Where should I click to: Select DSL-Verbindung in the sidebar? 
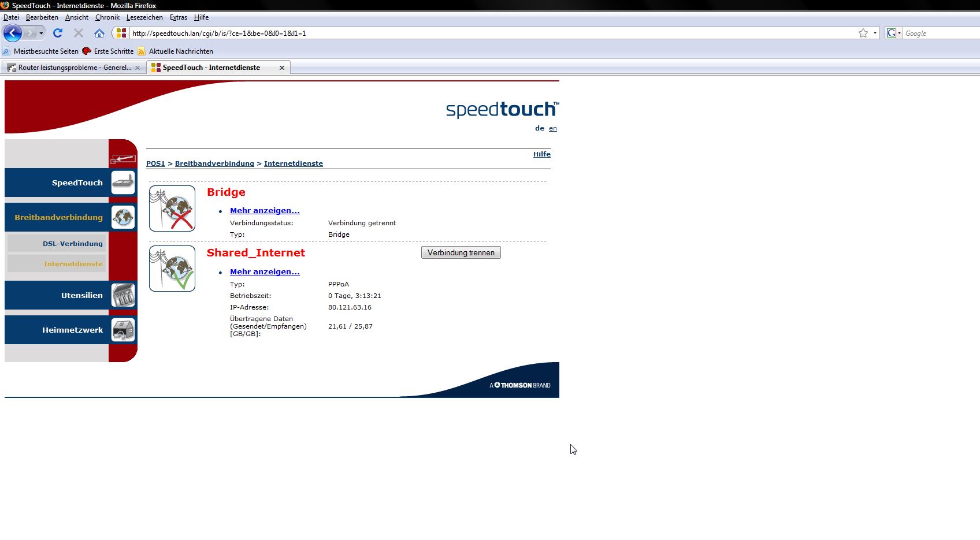72,244
